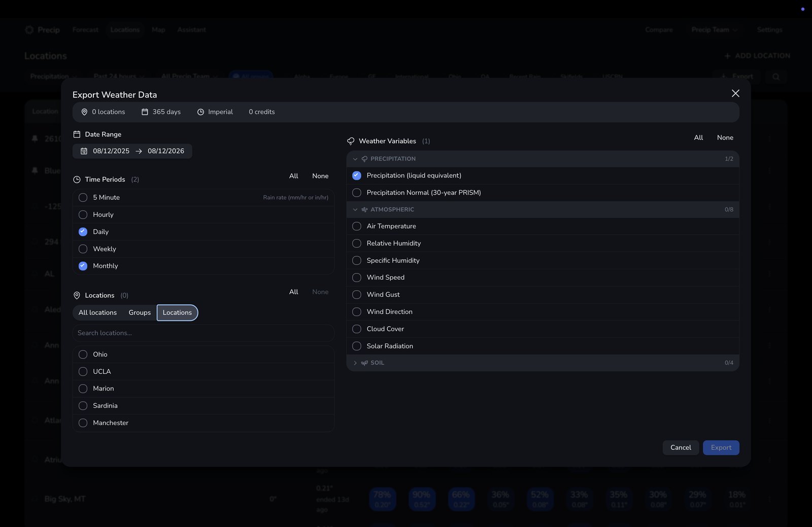This screenshot has height=527, width=812.
Task: Click the Atmospheric category wind icon
Action: 364,209
